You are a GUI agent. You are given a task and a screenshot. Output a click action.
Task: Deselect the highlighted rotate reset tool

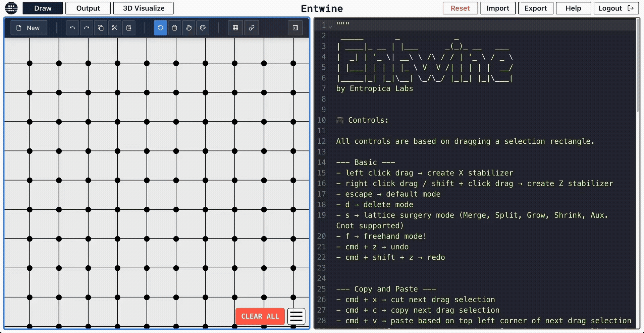coord(160,28)
